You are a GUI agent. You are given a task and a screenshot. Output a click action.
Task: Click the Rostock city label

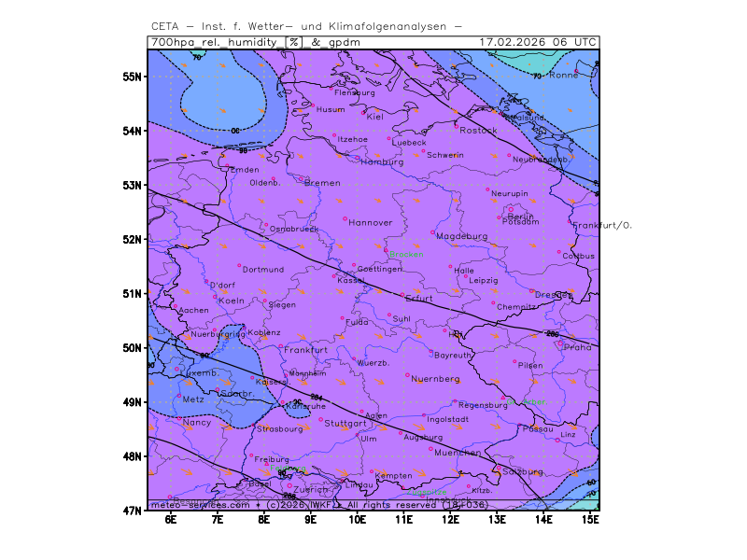pyautogui.click(x=478, y=131)
